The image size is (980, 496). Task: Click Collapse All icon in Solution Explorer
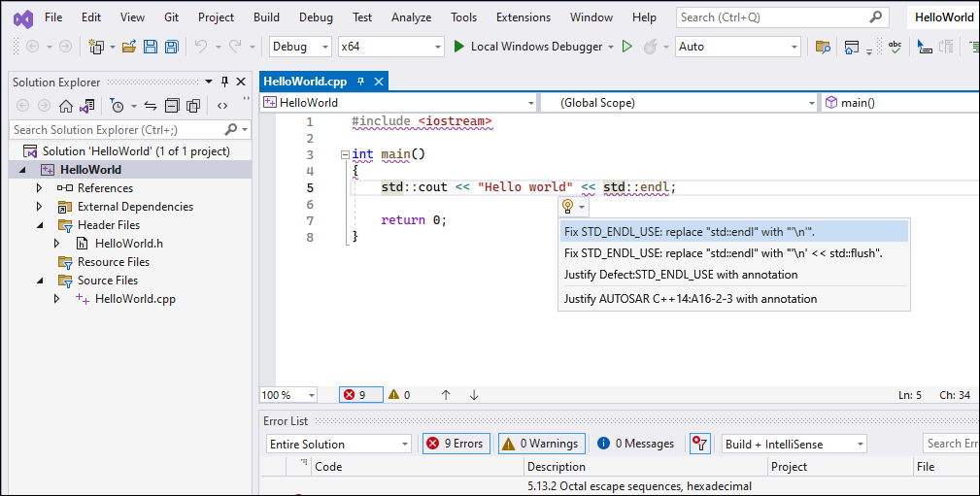point(172,106)
